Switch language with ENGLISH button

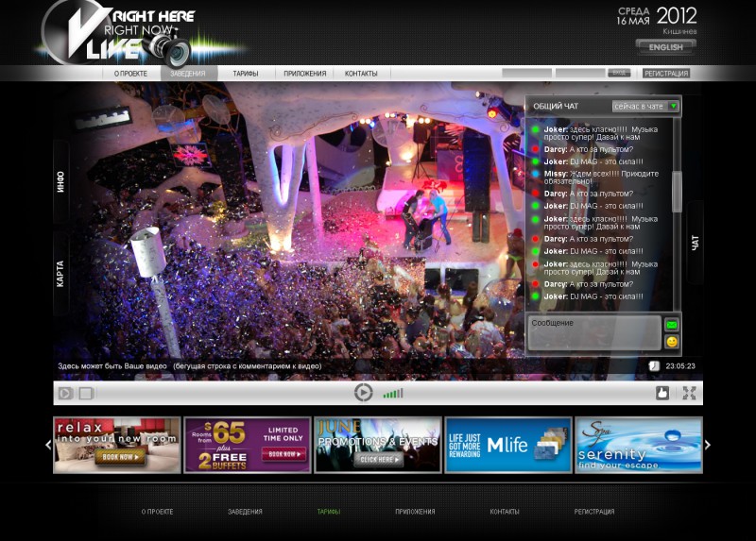coord(666,47)
